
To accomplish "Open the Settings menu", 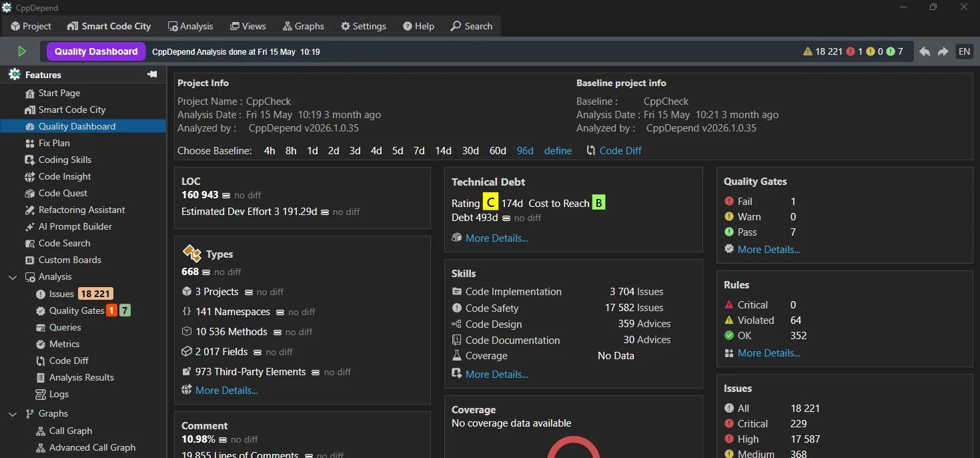I will click(364, 26).
